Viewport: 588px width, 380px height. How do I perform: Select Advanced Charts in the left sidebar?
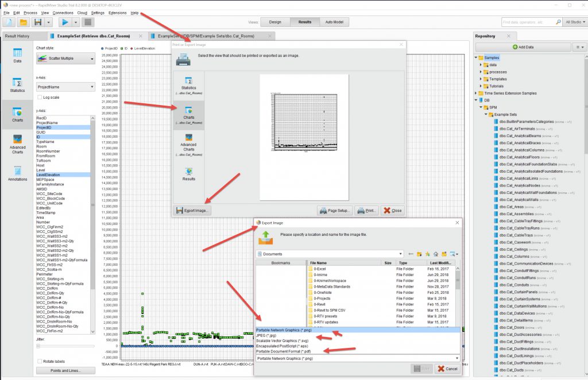pyautogui.click(x=17, y=144)
